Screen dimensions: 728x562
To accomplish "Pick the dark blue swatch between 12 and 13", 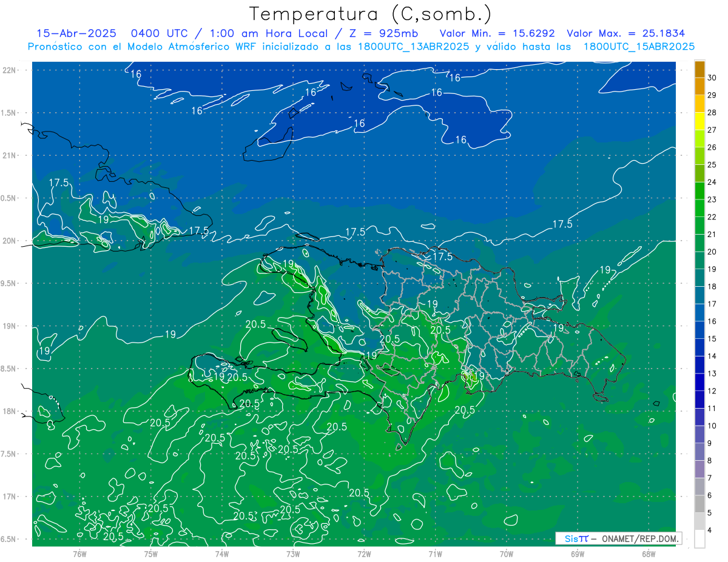I will tap(700, 383).
